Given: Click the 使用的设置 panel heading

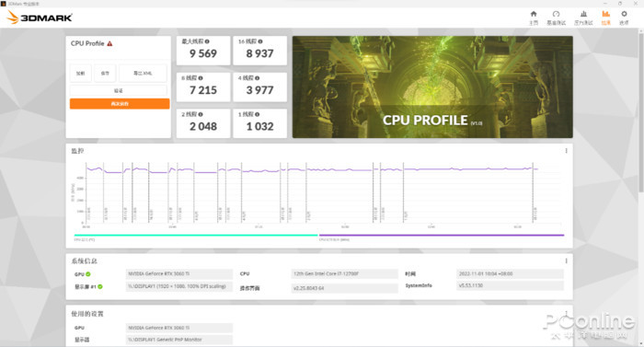Looking at the screenshot, I should coord(87,314).
